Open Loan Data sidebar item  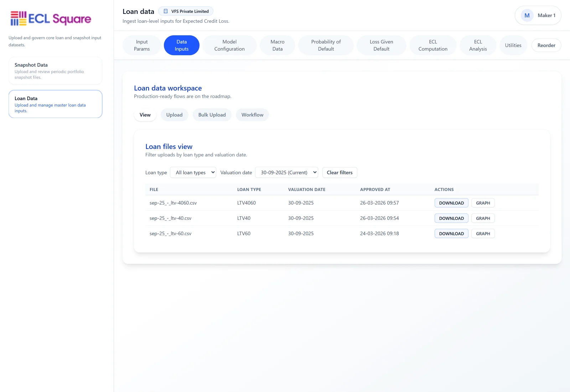tap(55, 104)
